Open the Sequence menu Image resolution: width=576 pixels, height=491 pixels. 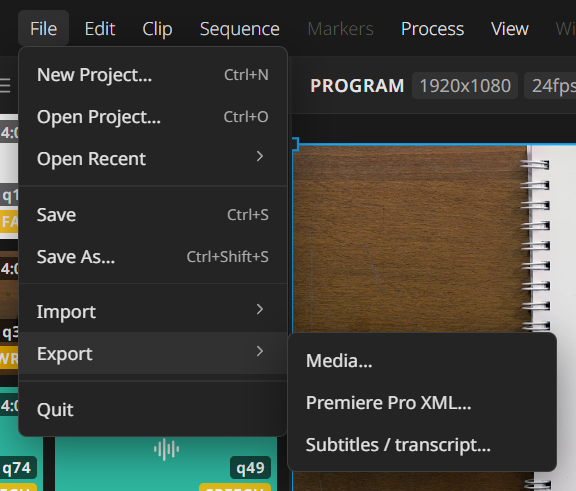coord(240,29)
